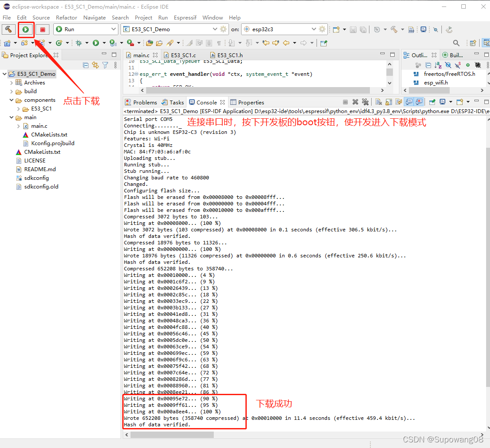Open the Open Console dropdown arrow

[x=468, y=102]
